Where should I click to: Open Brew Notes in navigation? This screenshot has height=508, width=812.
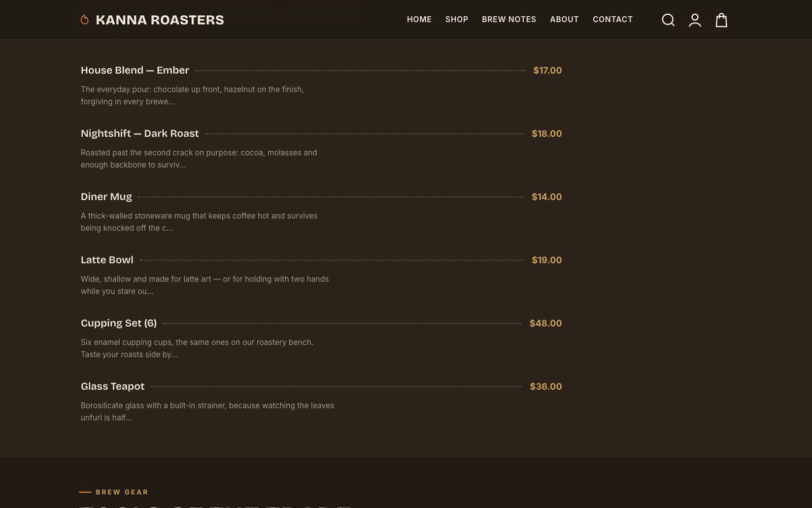click(509, 19)
